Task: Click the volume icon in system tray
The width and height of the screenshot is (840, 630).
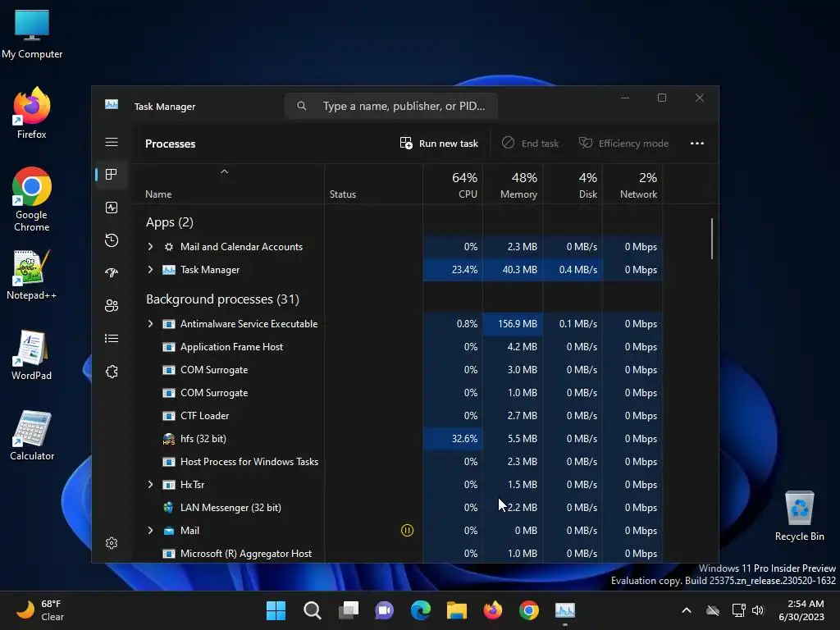Action: (757, 610)
